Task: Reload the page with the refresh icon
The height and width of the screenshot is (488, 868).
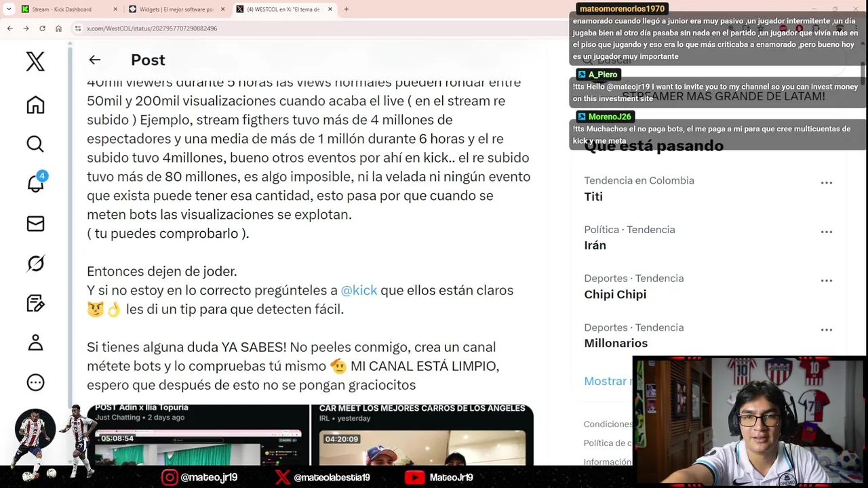Action: (x=42, y=28)
